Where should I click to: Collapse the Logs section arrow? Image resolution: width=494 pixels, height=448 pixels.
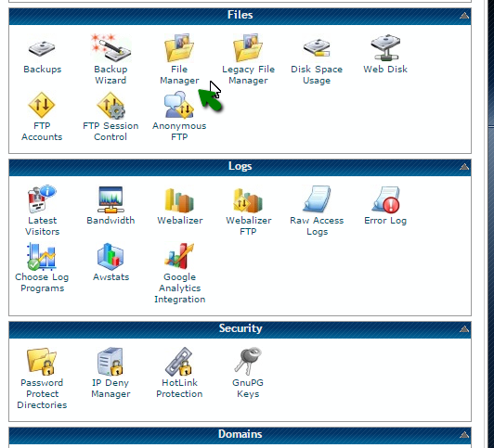coord(463,166)
